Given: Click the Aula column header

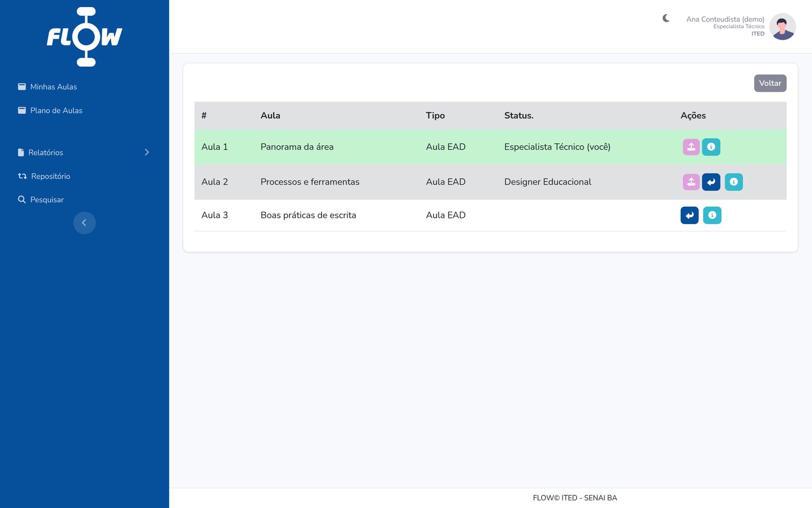Looking at the screenshot, I should click(270, 115).
